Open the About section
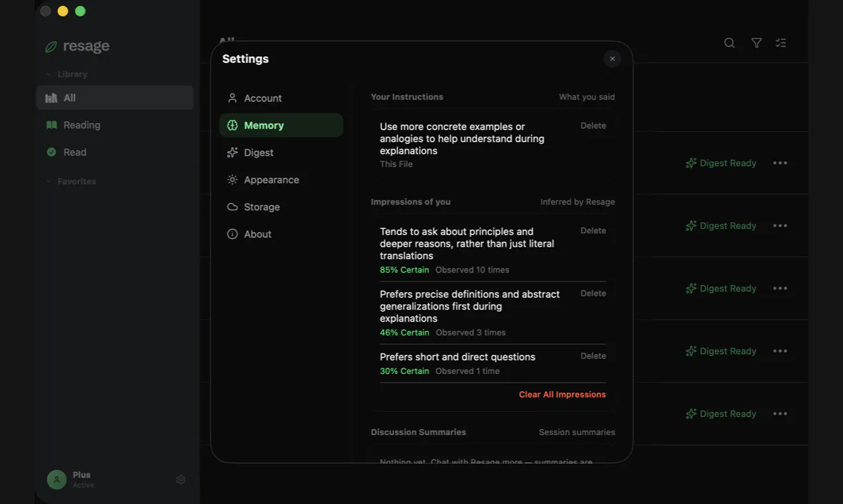 [x=281, y=234]
